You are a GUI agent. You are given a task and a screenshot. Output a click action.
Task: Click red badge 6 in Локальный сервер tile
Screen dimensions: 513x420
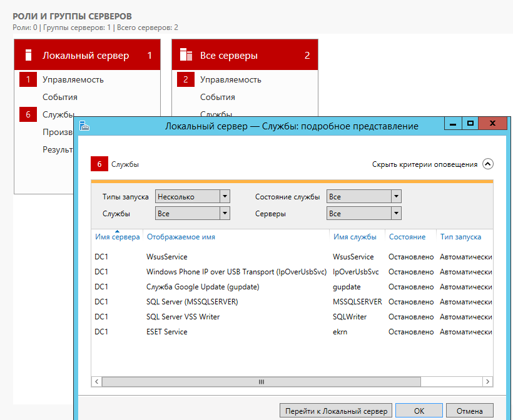click(28, 114)
